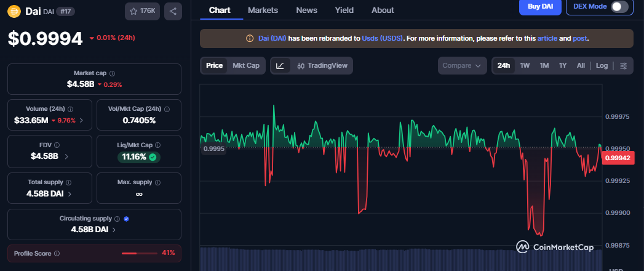This screenshot has width=644, height=271.
Task: Select the All time range
Action: tap(581, 65)
